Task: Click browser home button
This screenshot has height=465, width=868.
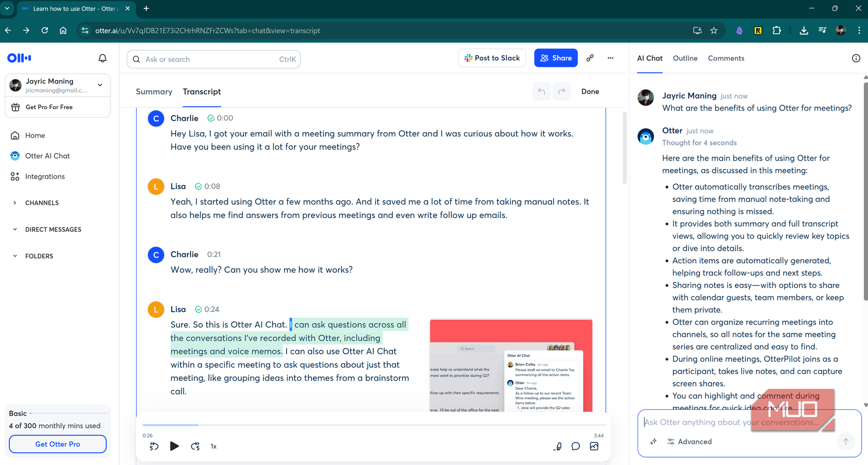Action: tap(63, 31)
